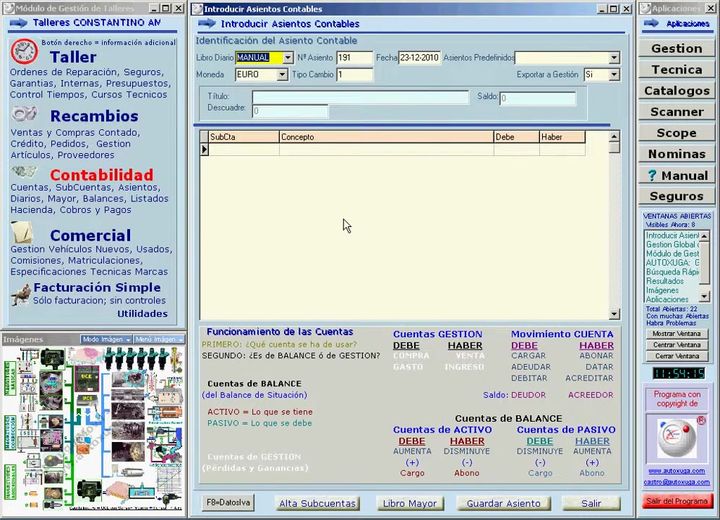Open the Catalogos application
720x520 pixels.
coord(676,91)
